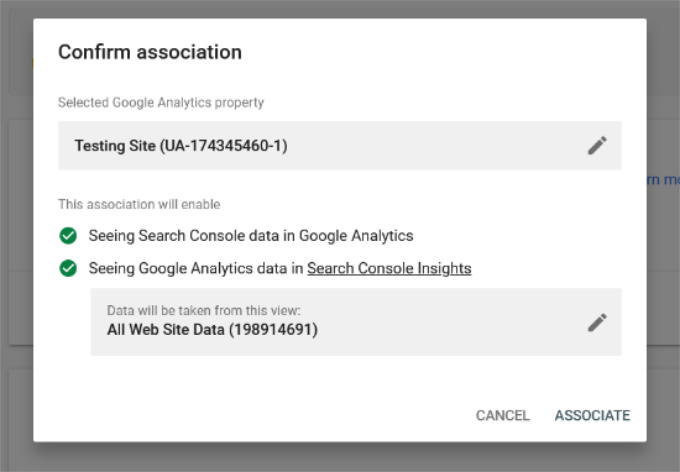Click the dimmed backdrop below the dialog
The image size is (680, 472).
point(340,457)
